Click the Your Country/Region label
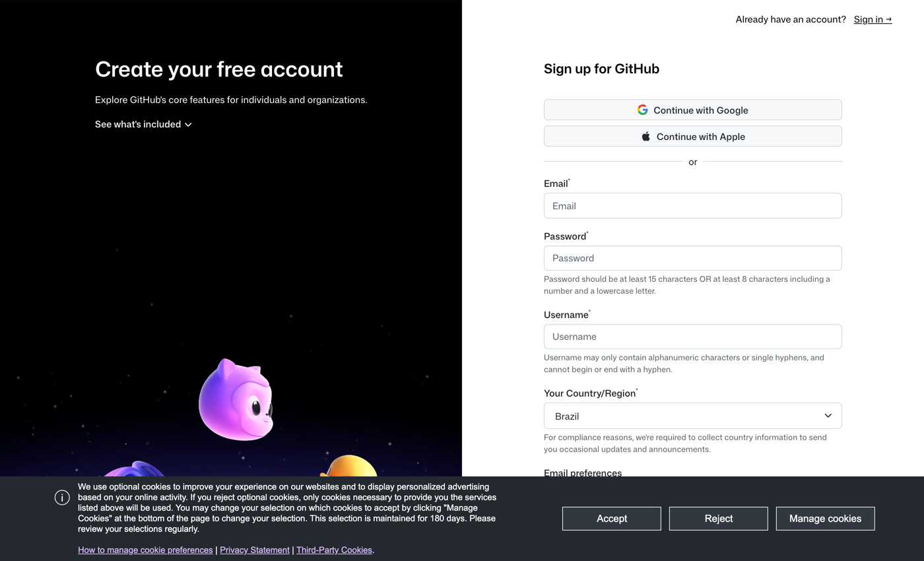This screenshot has height=561, width=924. [x=589, y=393]
